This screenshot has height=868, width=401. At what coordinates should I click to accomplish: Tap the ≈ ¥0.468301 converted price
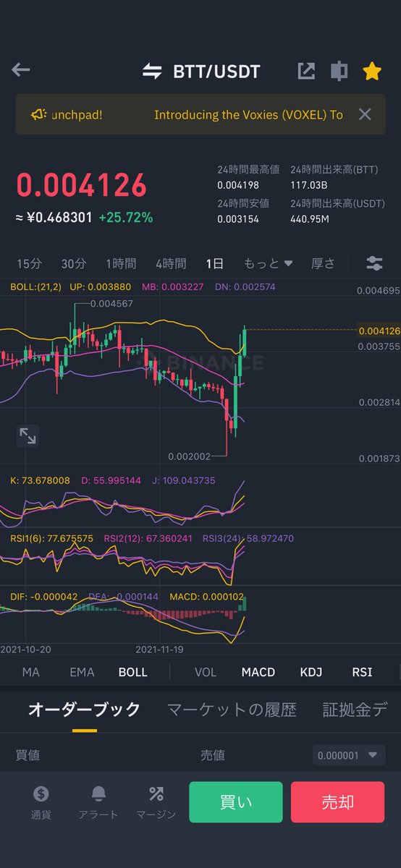[54, 217]
